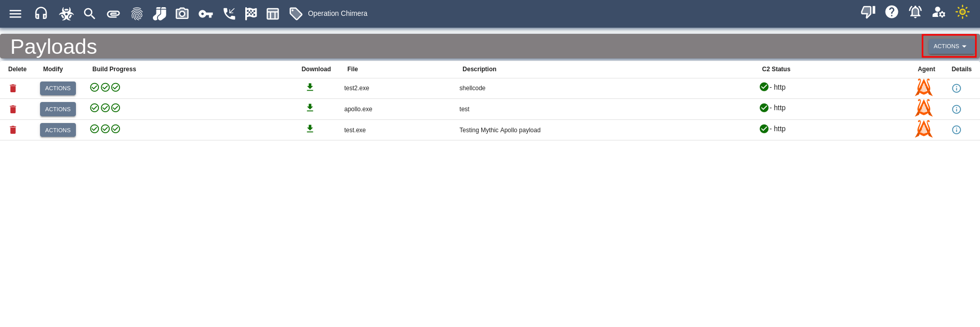Toggle light/dark theme sun icon
This screenshot has width=980, height=327.
[x=963, y=12]
